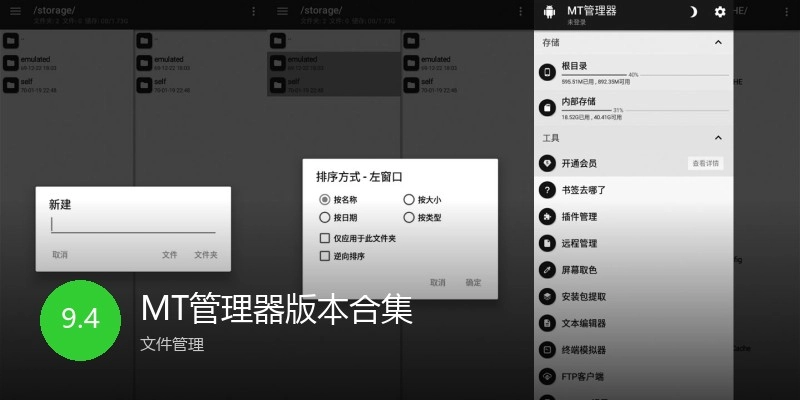
Task: Click the Android robot icon in drawer header
Action: [549, 12]
